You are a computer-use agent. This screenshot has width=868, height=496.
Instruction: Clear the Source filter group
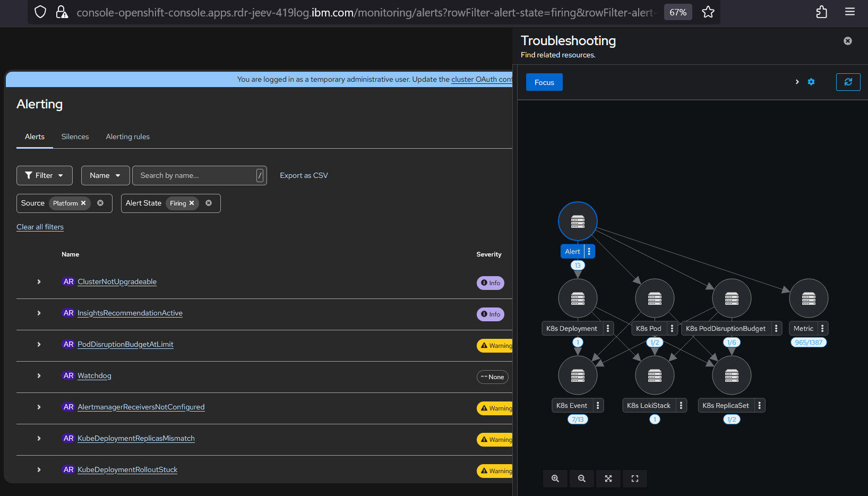(x=100, y=203)
